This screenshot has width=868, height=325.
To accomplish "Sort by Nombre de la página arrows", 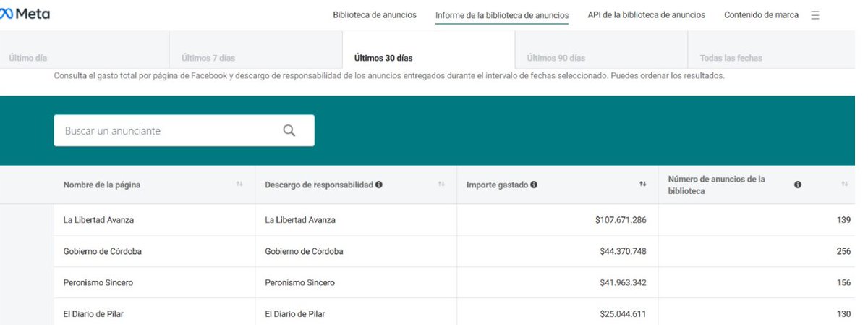I will click(x=239, y=185).
